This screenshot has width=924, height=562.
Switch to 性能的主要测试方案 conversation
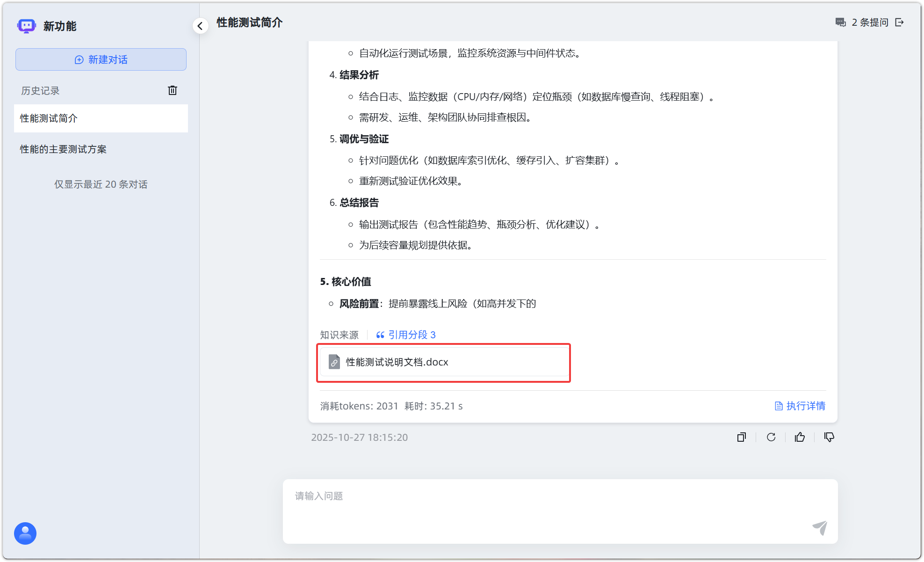point(63,149)
